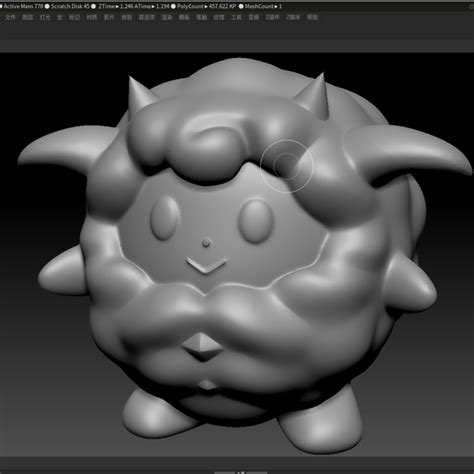The height and width of the screenshot is (474, 474).
Task: Open the 首选项 (Preferences) menu
Action: (x=147, y=17)
